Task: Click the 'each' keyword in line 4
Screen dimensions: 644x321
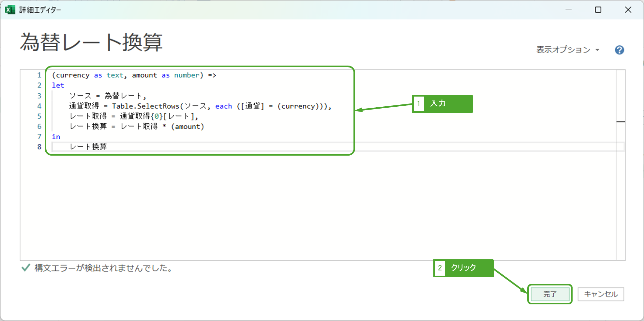Action: 223,106
